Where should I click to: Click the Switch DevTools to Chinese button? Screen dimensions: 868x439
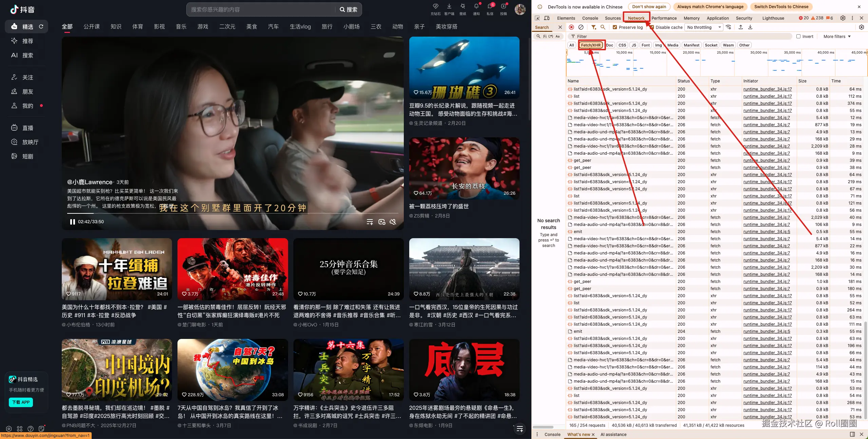click(781, 6)
